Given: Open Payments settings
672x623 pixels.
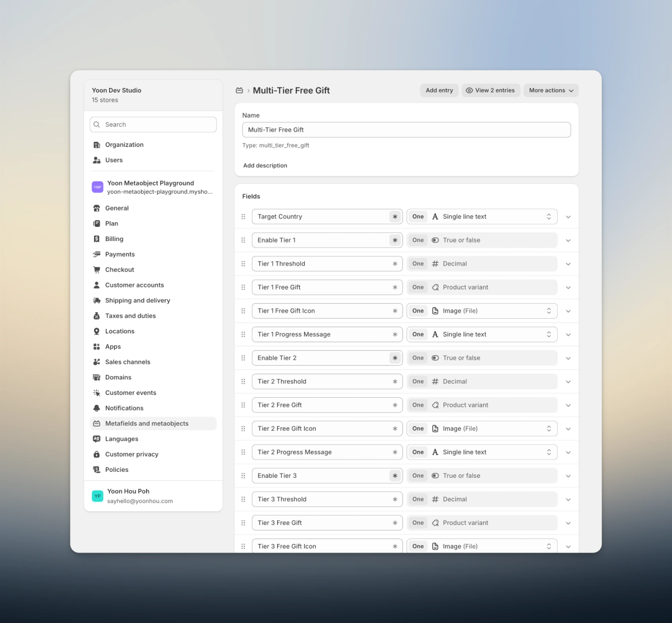Looking at the screenshot, I should [153, 254].
